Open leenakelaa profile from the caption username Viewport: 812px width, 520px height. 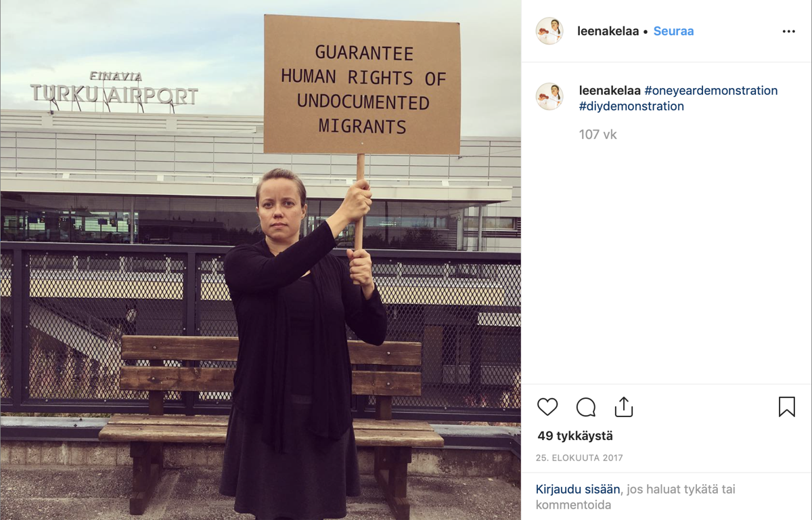tap(610, 91)
